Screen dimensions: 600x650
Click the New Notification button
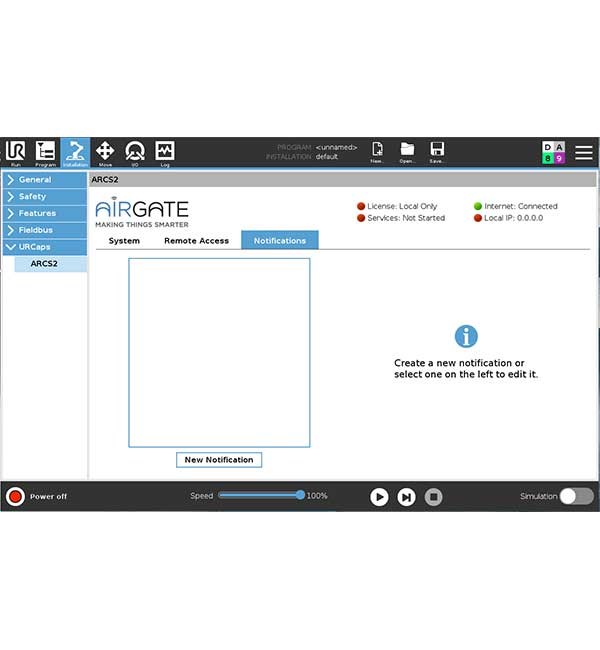219,460
